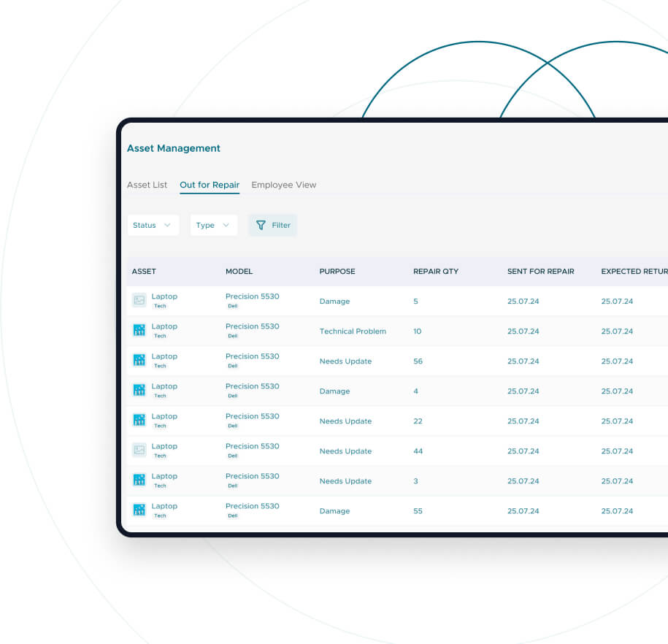Click the Filter button
The width and height of the screenshot is (668, 644).
click(x=273, y=225)
